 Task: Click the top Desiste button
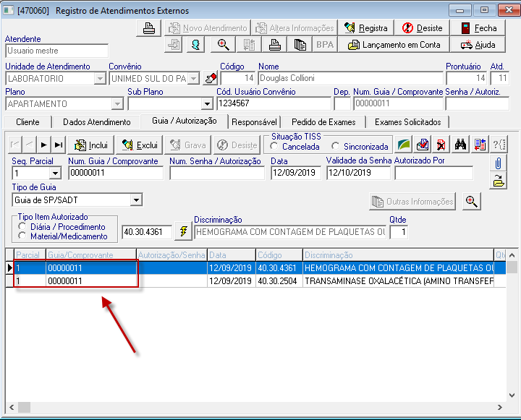click(x=422, y=28)
